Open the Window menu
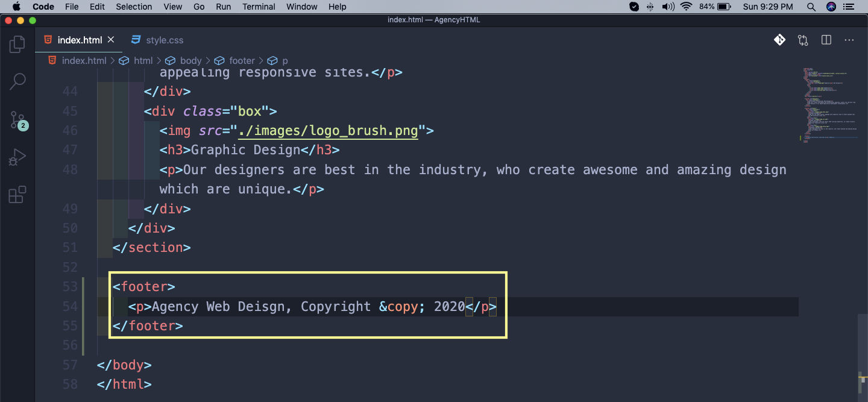 click(x=302, y=7)
